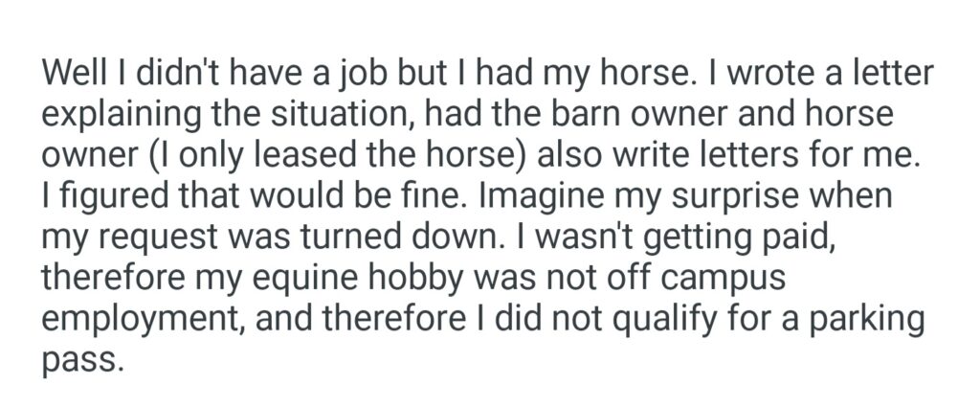The image size is (980, 407).
Task: Click the word "Well" at the paragraph start
Action: (x=73, y=75)
